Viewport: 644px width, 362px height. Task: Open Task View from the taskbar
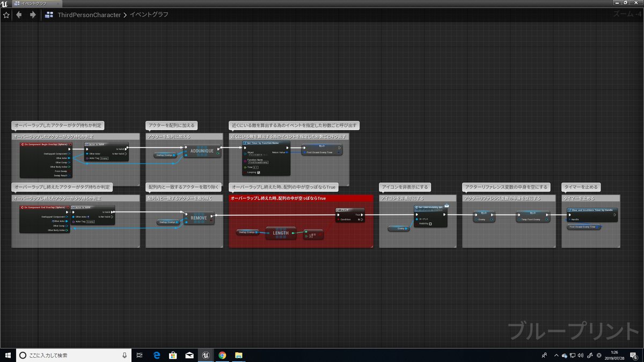pos(139,355)
